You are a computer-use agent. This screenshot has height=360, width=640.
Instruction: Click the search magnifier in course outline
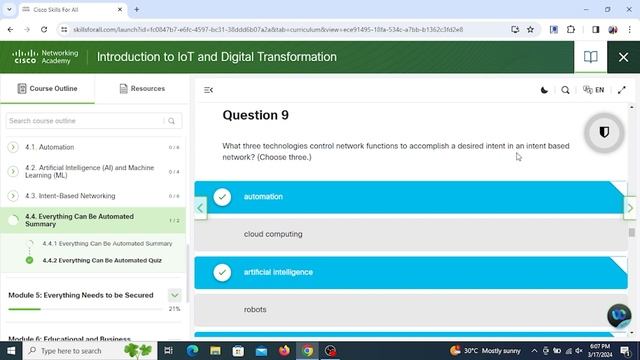click(x=171, y=121)
